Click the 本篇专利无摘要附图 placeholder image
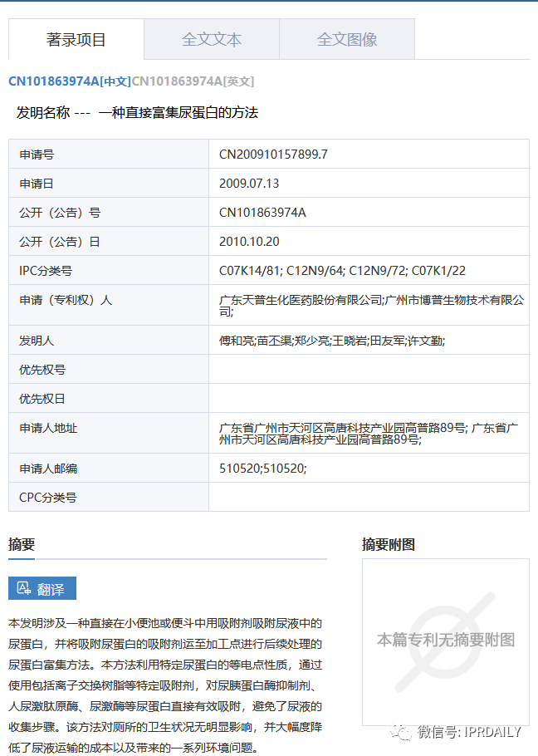The height and width of the screenshot is (756, 538). [446, 641]
